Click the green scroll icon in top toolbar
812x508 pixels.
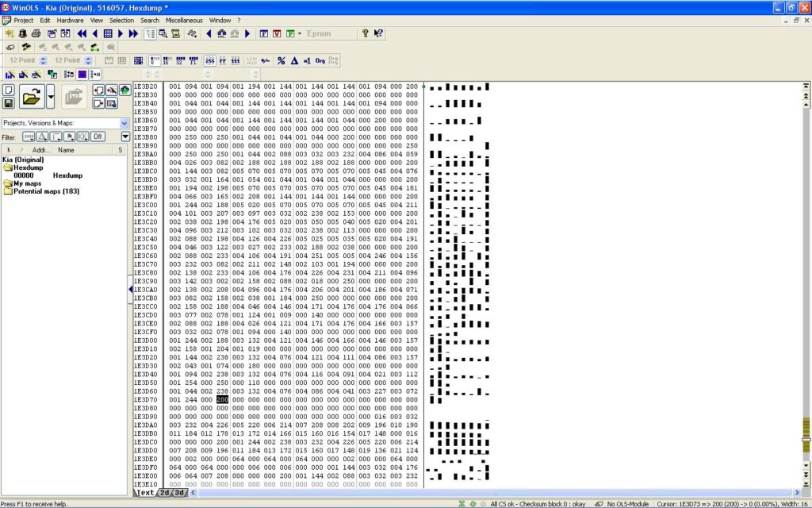[x=176, y=33]
